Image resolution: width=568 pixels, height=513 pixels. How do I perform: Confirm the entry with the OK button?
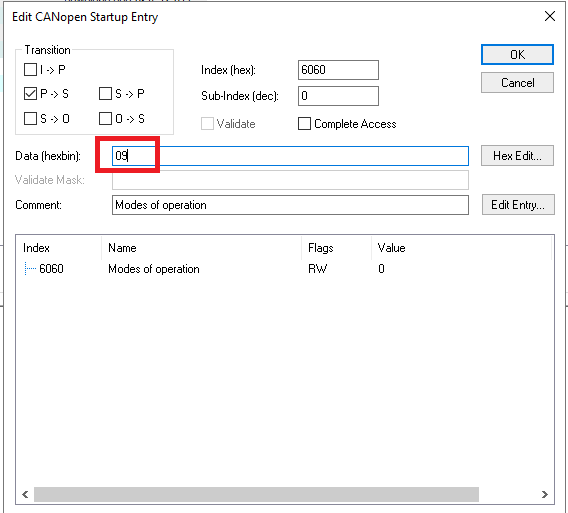pos(517,55)
